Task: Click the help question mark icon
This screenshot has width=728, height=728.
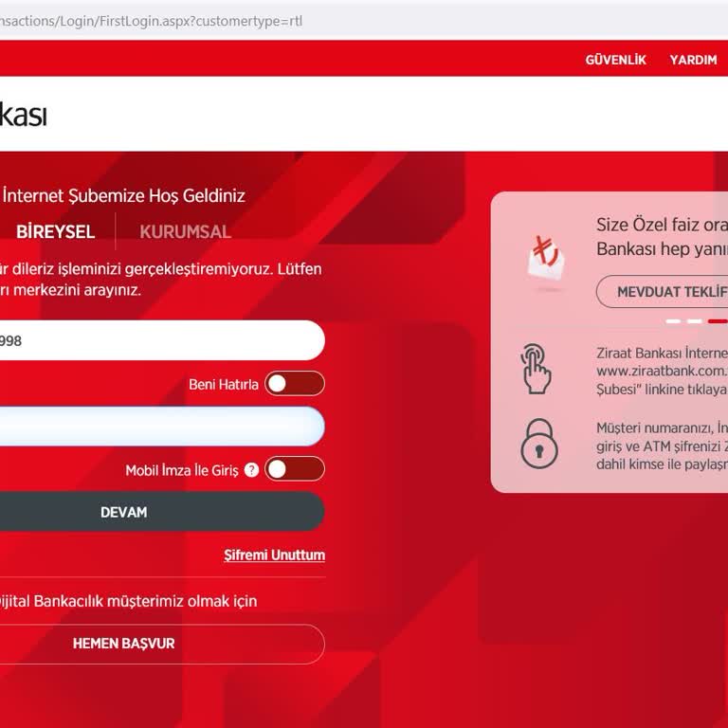Action: [x=251, y=470]
